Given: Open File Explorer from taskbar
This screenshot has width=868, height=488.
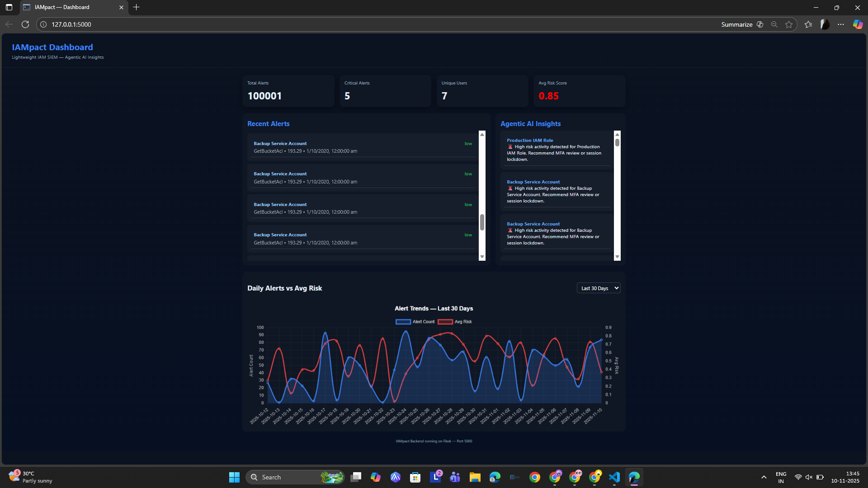Looking at the screenshot, I should pos(475,477).
